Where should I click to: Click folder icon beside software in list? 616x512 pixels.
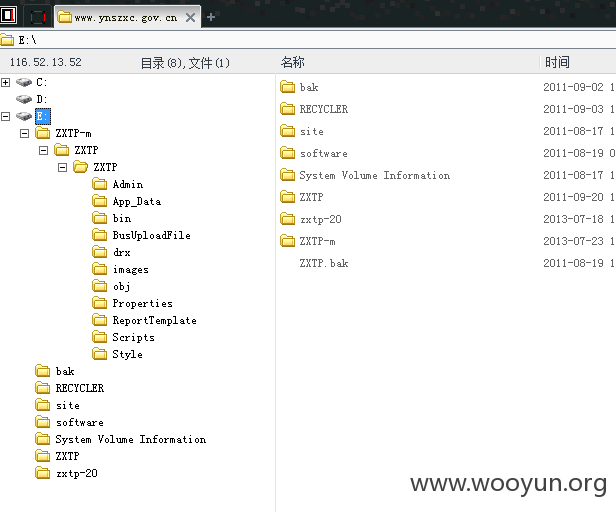coord(288,153)
